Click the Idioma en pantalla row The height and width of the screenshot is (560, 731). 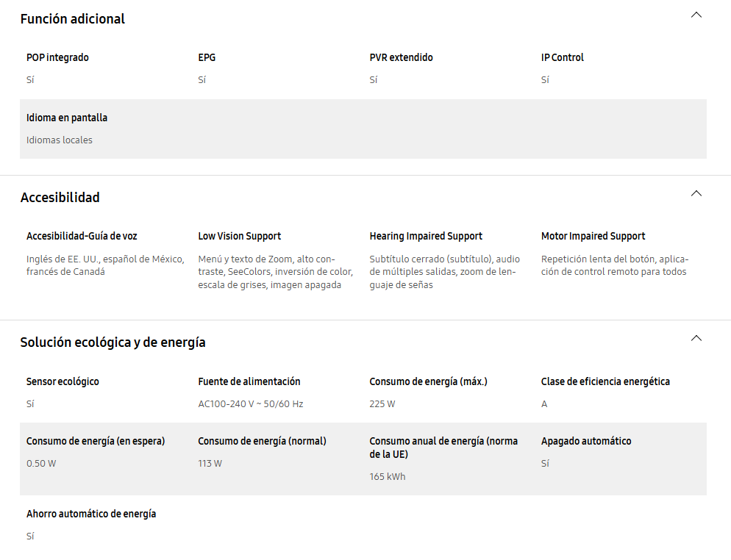pyautogui.click(x=363, y=129)
